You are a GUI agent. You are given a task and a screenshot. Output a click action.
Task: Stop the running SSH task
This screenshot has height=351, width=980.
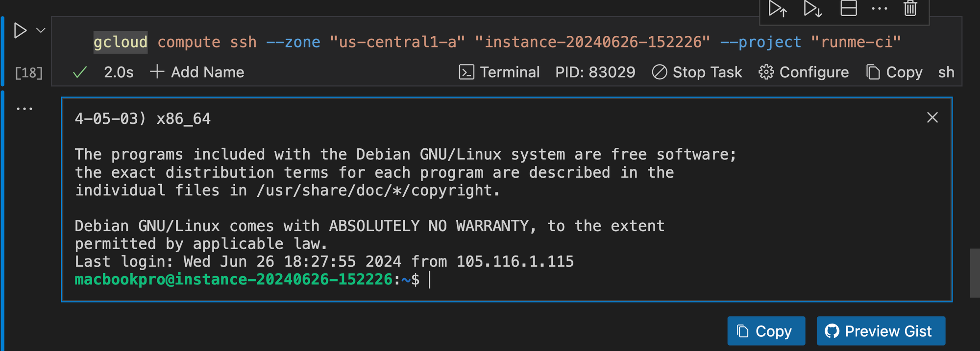[697, 72]
